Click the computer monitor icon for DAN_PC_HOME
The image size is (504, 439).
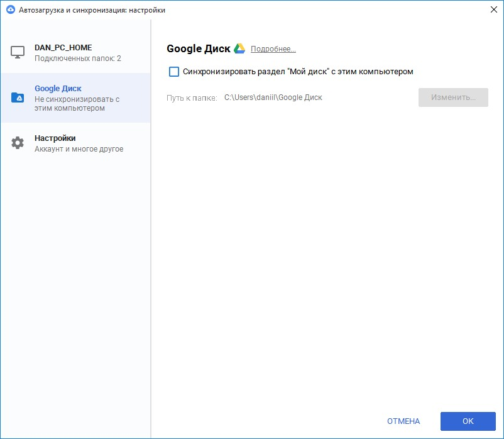[18, 52]
